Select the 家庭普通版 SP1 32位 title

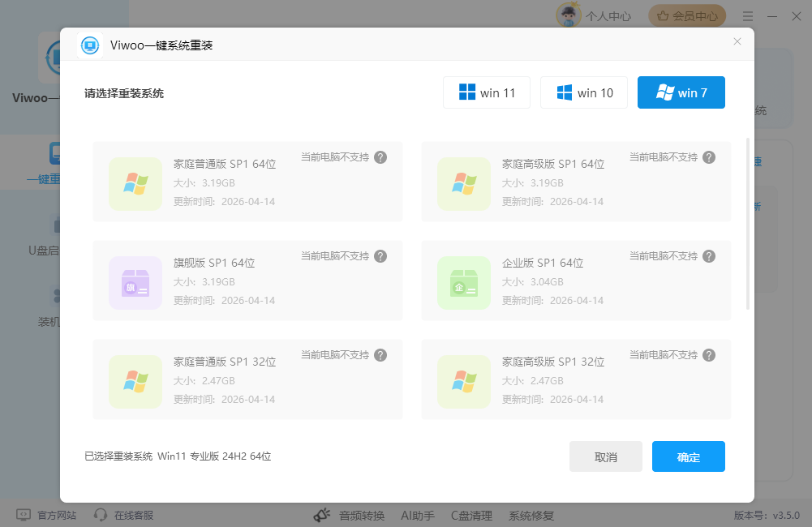[x=225, y=362]
